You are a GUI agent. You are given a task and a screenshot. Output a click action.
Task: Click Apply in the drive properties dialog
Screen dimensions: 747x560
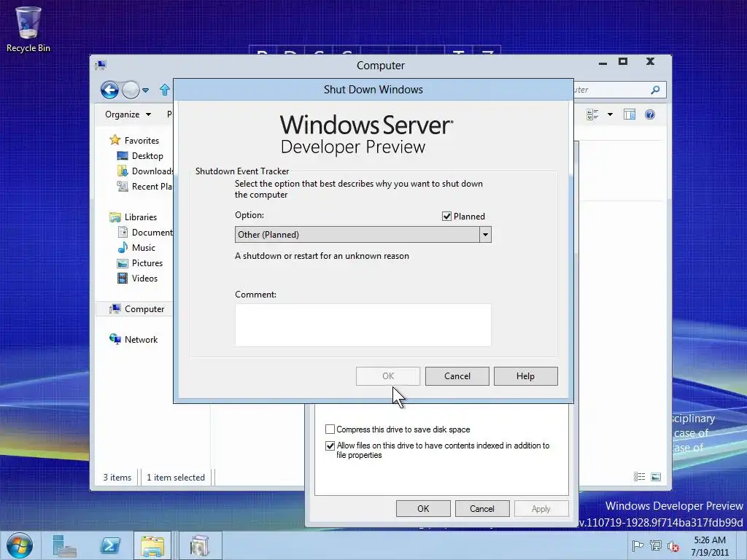(541, 508)
